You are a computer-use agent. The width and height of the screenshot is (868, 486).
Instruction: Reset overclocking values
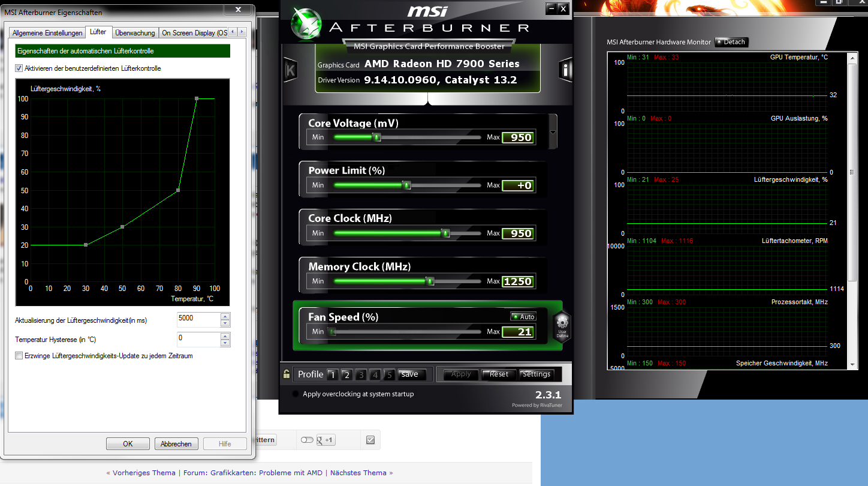click(x=499, y=374)
